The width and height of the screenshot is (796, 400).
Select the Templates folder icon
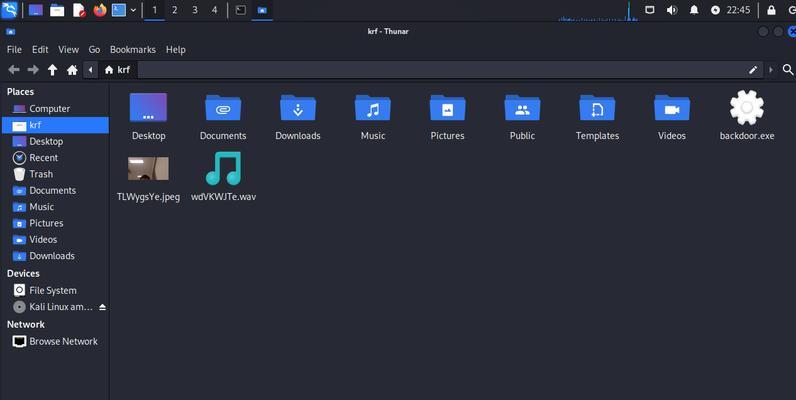(597, 107)
